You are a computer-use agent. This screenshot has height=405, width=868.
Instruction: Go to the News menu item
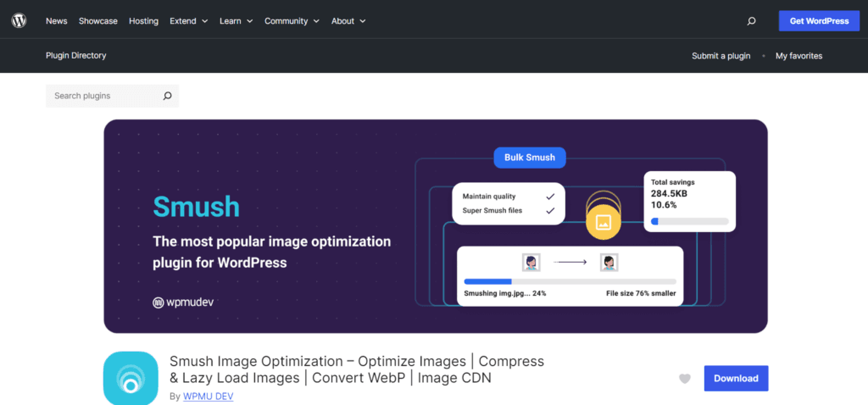tap(56, 21)
